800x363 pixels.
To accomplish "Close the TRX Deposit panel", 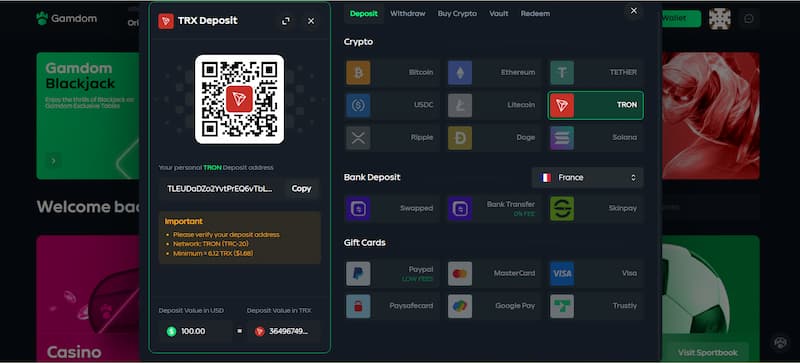I will click(311, 21).
